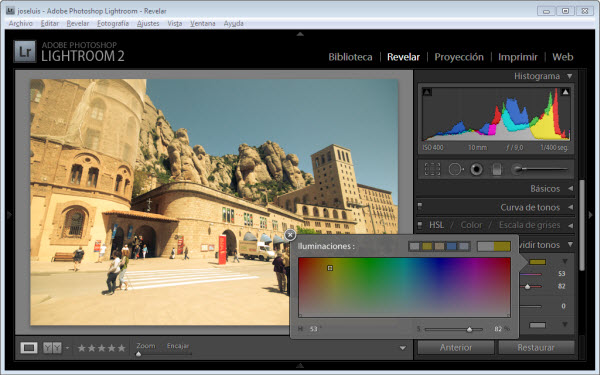Image resolution: width=600 pixels, height=375 pixels.
Task: Set rating to one star
Action: (x=82, y=348)
